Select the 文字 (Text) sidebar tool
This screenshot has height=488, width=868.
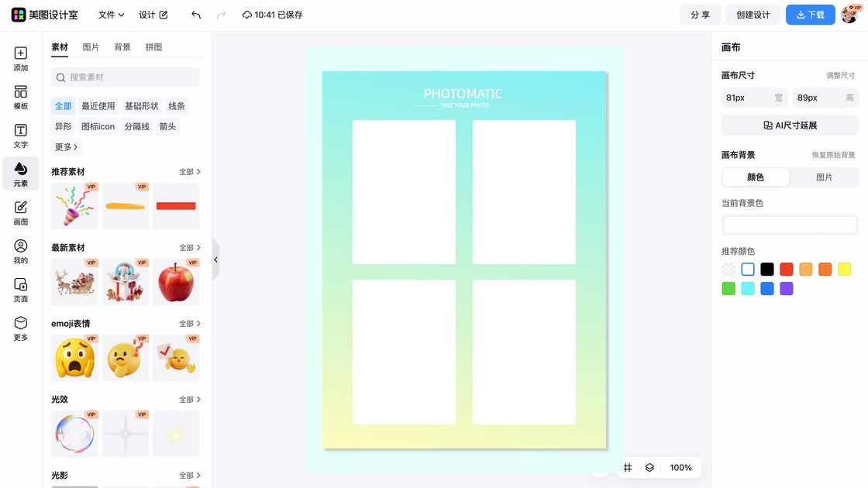point(20,136)
